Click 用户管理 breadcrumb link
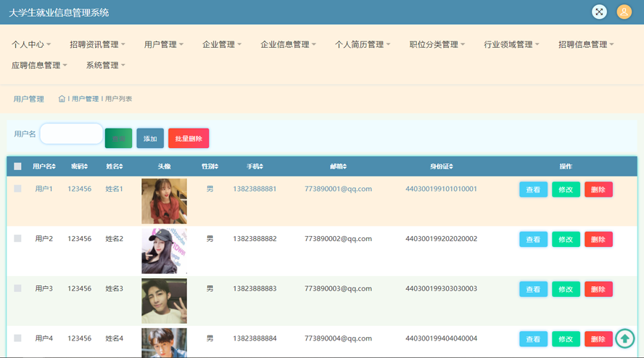The height and width of the screenshot is (358, 644). tap(85, 99)
